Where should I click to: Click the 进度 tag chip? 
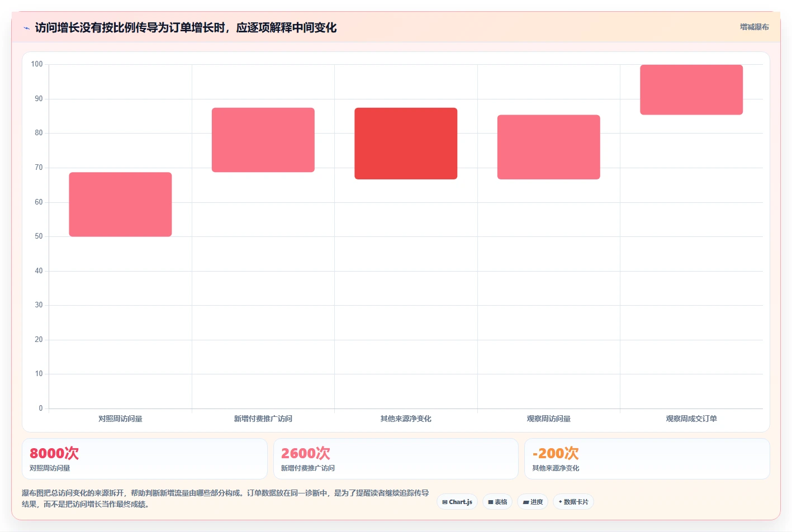point(533,502)
